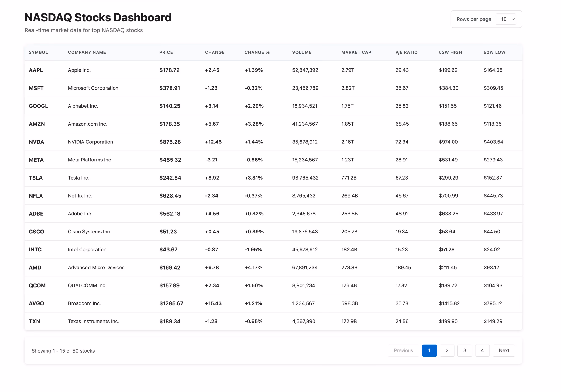Image resolution: width=561 pixels, height=392 pixels.
Task: Click Cisco change value +0.45
Action: [212, 232]
